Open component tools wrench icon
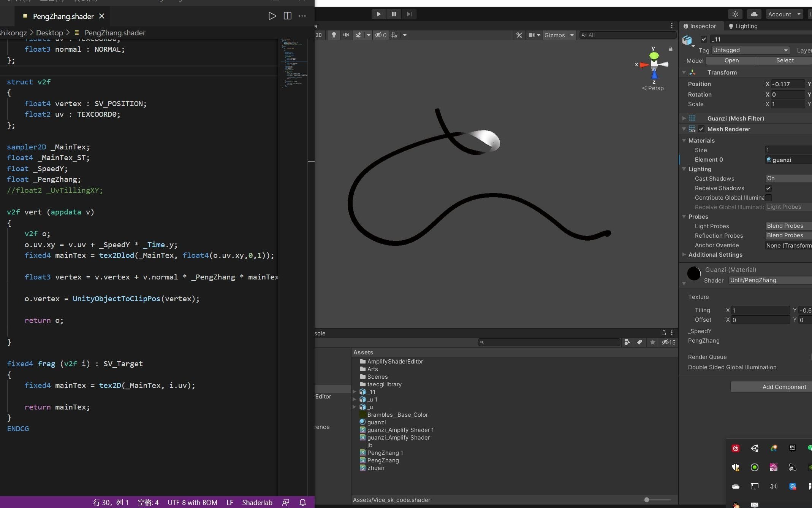This screenshot has height=508, width=812. 519,35
